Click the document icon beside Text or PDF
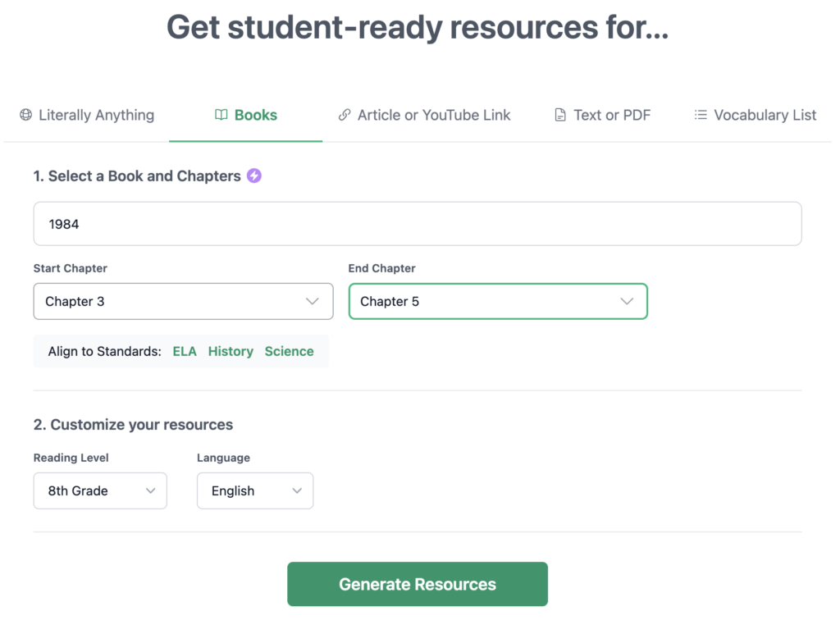The width and height of the screenshot is (840, 634). click(559, 115)
